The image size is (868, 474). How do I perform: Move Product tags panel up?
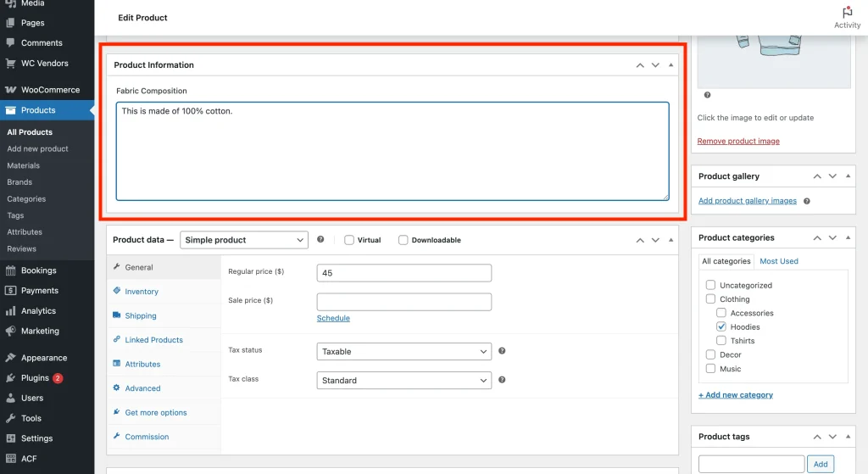click(817, 437)
